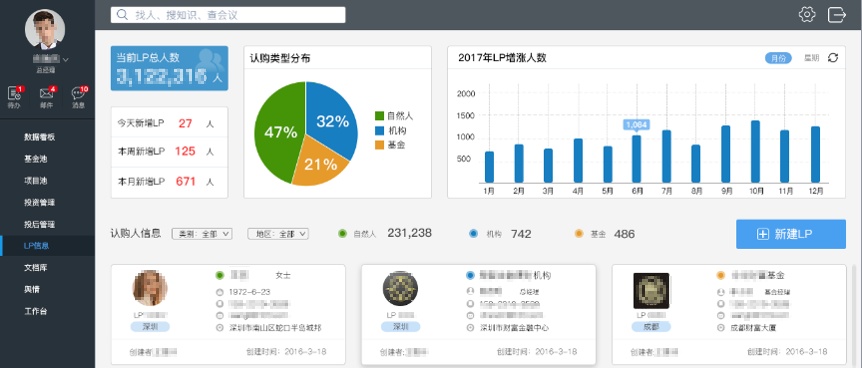Switch chart to 月份 view
Image resolution: width=862 pixels, height=368 pixels.
(778, 58)
